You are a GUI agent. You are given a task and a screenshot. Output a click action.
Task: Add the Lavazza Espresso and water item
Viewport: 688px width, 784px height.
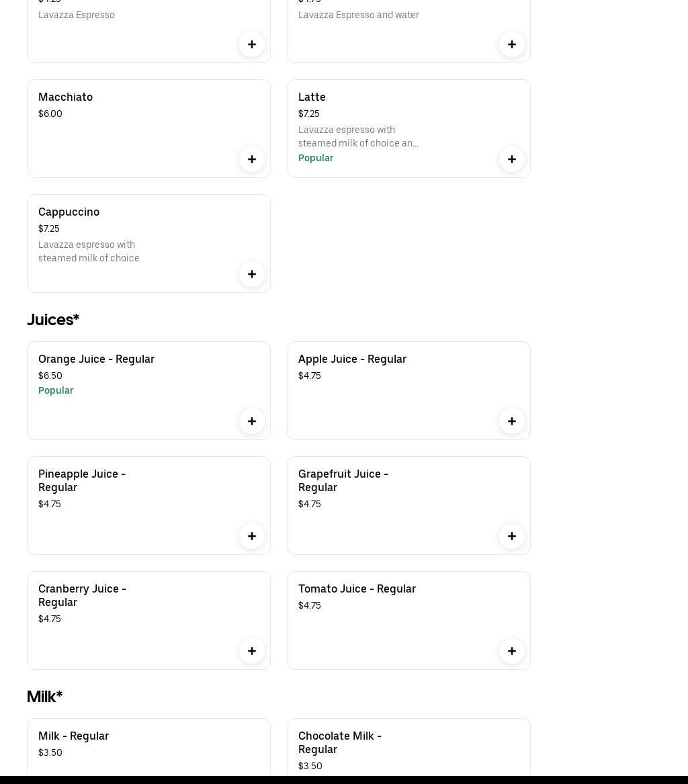point(512,44)
